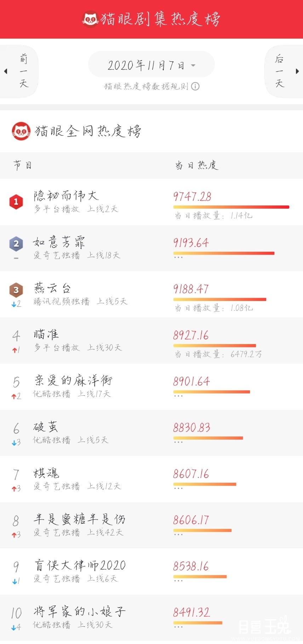
Task: Click the red rank 1 hexagon badge
Action: [x=16, y=202]
